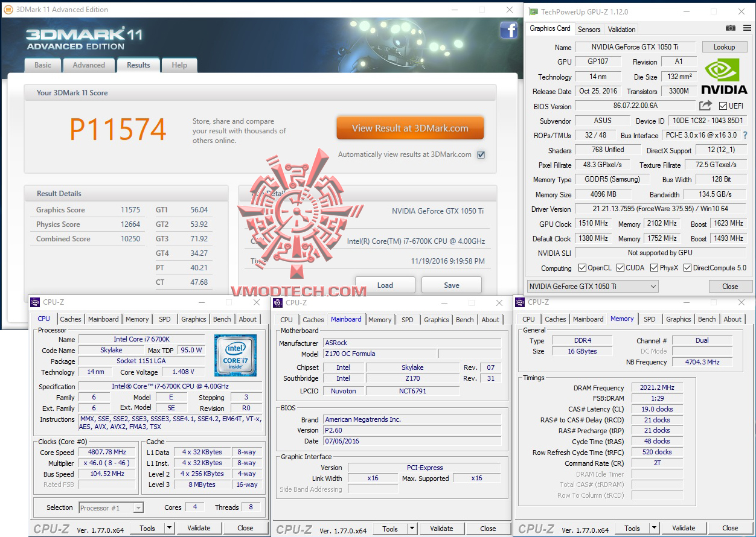This screenshot has height=537, width=756.
Task: Click the Driver Version field in GPU-Z
Action: (660, 209)
